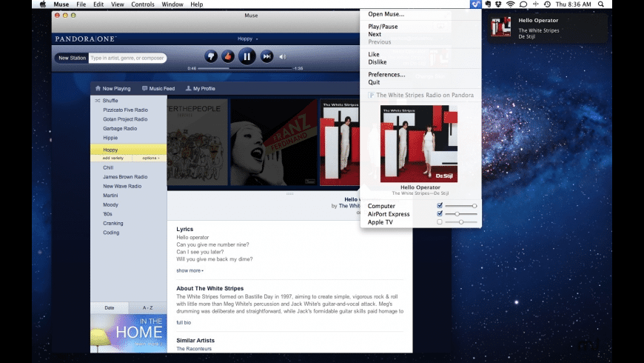Sort stations A - Z

point(147,307)
